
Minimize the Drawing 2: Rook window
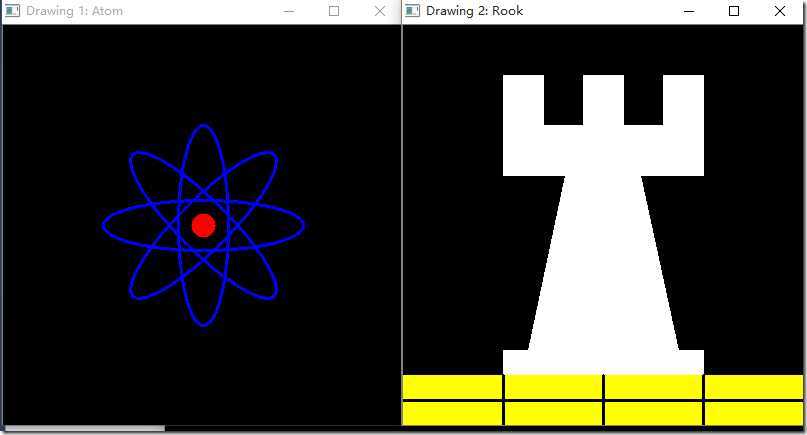[x=689, y=11]
